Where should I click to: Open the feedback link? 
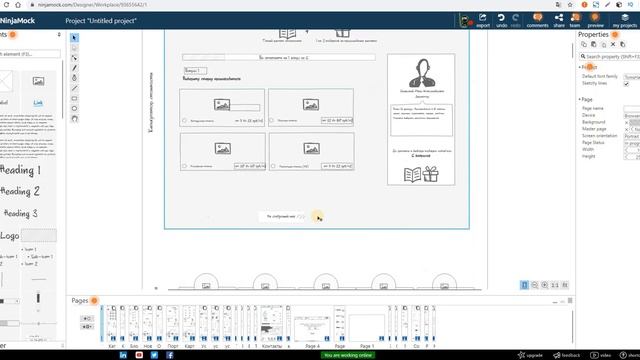pos(567,355)
